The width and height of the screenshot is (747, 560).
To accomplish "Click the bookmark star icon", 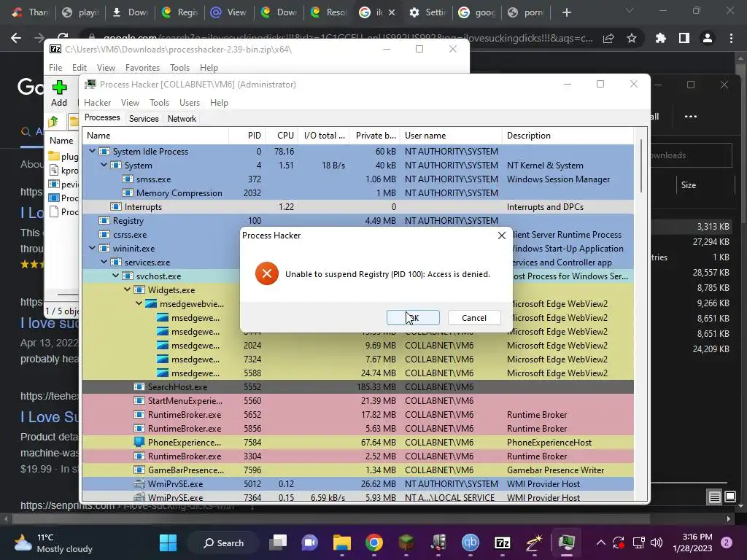I will [632, 39].
